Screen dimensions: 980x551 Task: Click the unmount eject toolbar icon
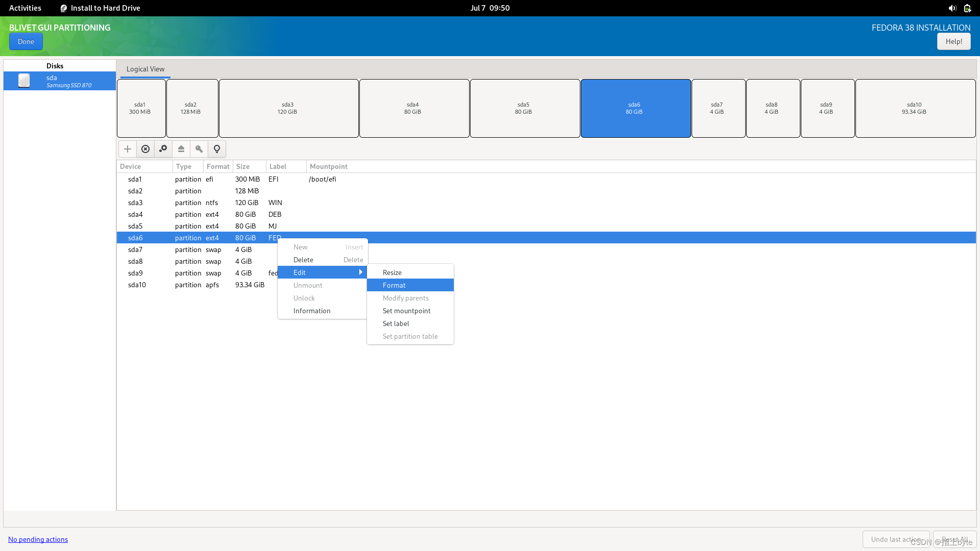181,149
